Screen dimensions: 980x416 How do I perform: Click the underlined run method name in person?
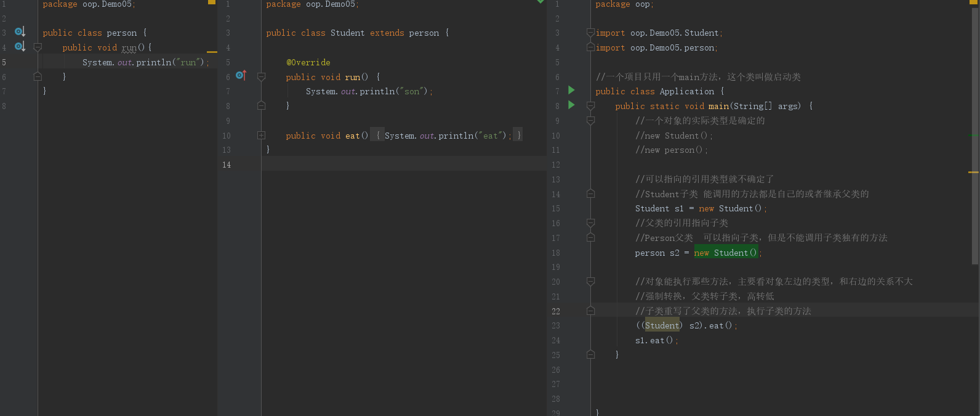(x=129, y=47)
